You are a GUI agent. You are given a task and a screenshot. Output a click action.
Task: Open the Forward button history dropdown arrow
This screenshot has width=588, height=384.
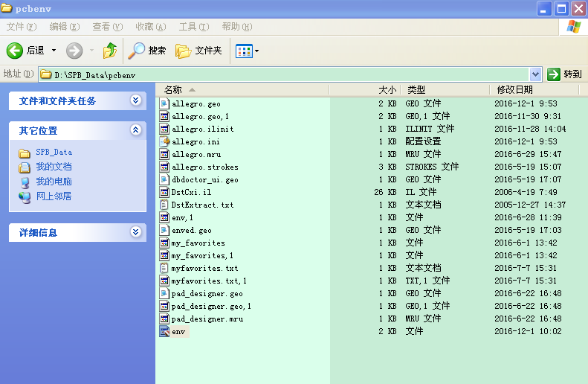coord(92,51)
